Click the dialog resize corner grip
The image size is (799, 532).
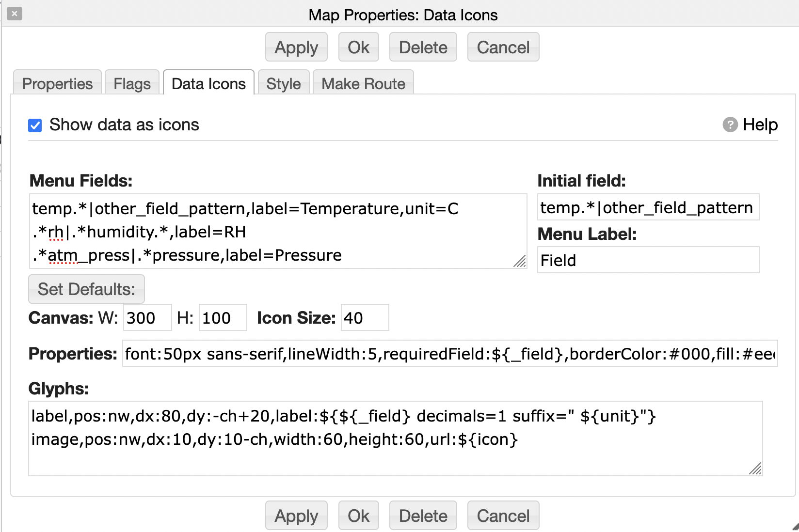coord(795,527)
